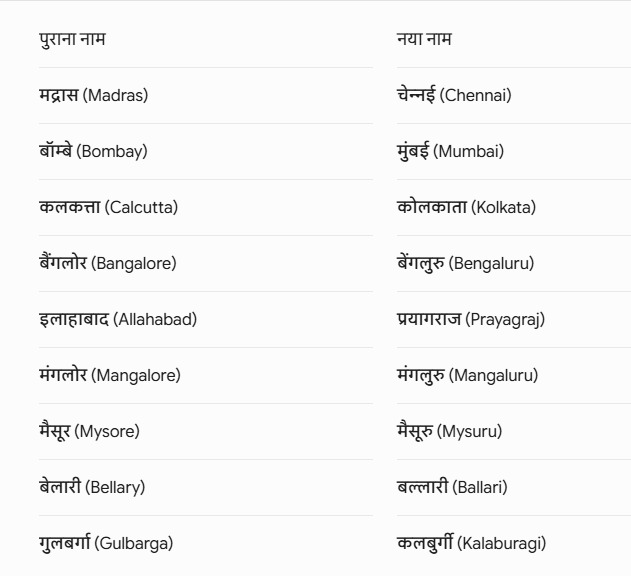Click the पुराना नाम column header

(72, 39)
